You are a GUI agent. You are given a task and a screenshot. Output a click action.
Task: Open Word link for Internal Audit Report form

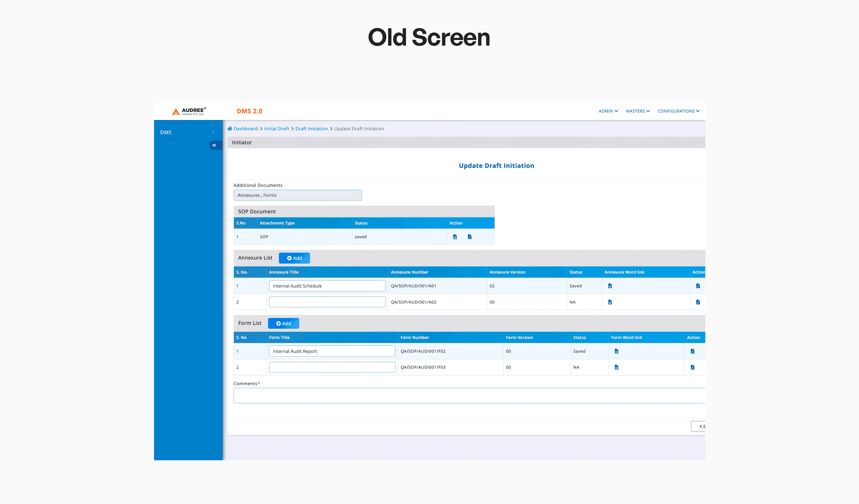point(616,351)
